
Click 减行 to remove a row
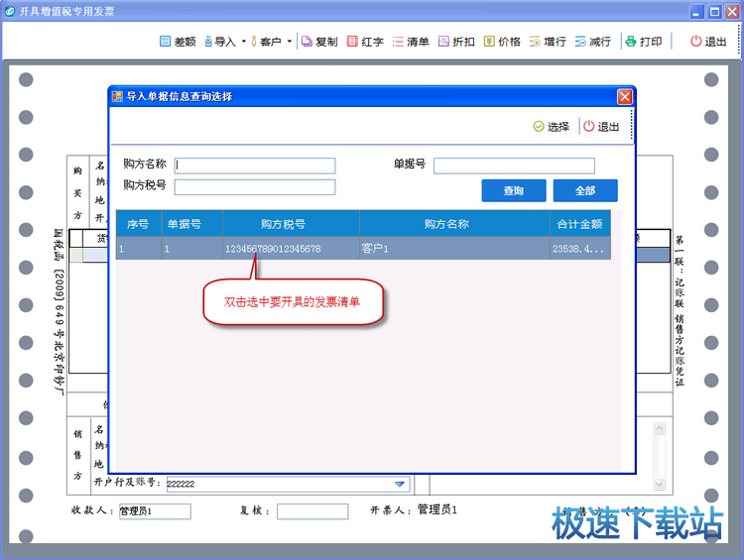pos(580,42)
